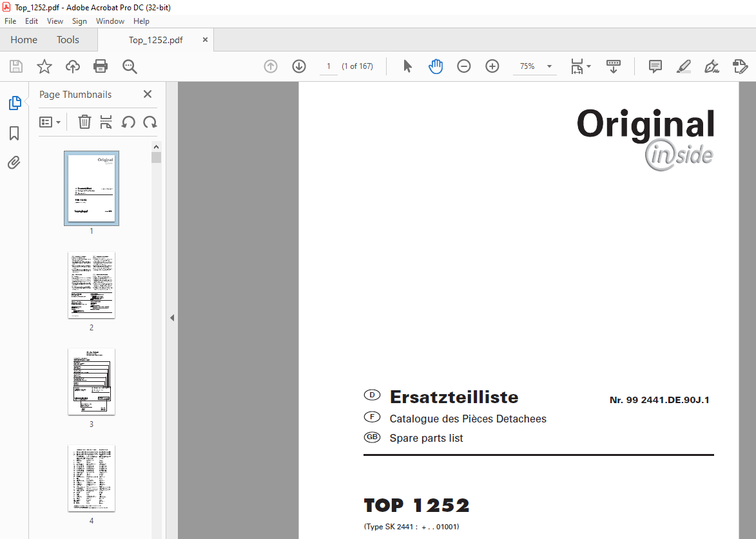This screenshot has width=756, height=539.
Task: Add a comment note
Action: pyautogui.click(x=655, y=66)
